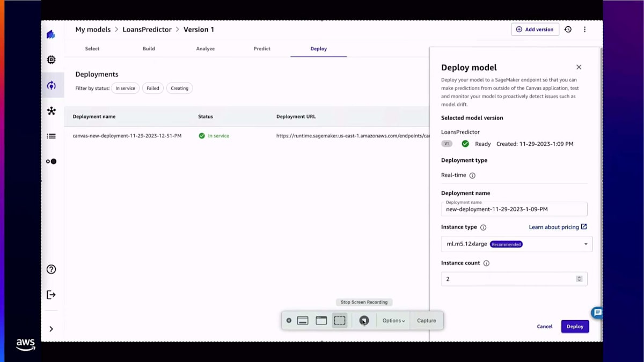
Task: Open the ML Ops toggle-shaped sidebar icon
Action: [x=51, y=161]
